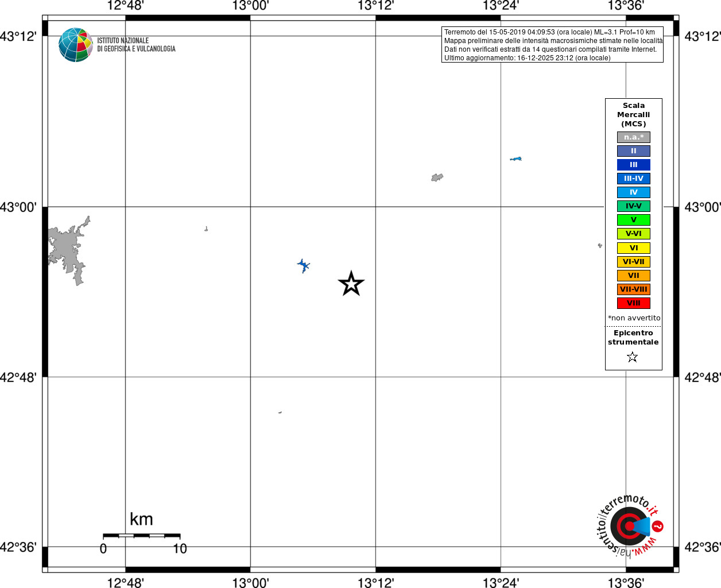Image resolution: width=721 pixels, height=588 pixels.
Task: Click the left axis label 43°12'
Action: coord(18,37)
